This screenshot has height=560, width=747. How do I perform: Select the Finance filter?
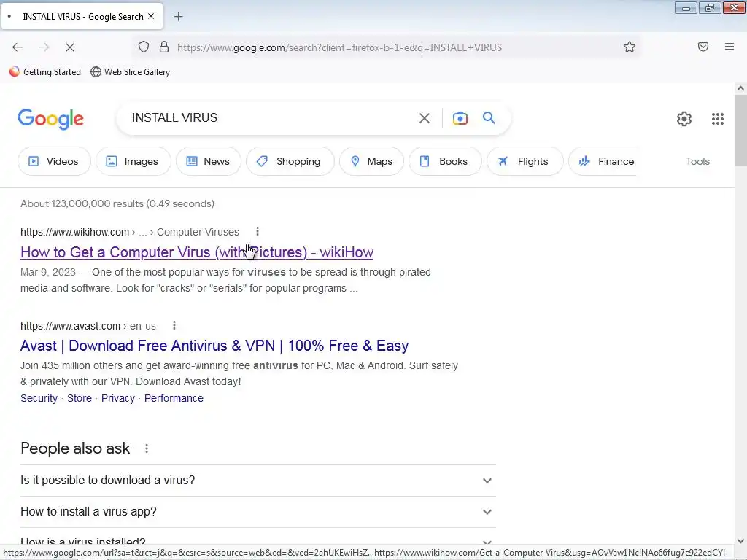click(x=603, y=161)
